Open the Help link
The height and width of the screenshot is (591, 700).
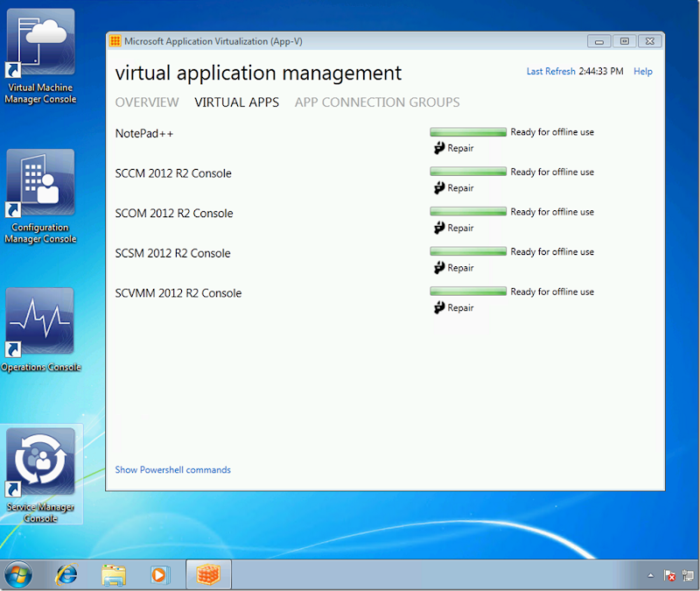643,72
